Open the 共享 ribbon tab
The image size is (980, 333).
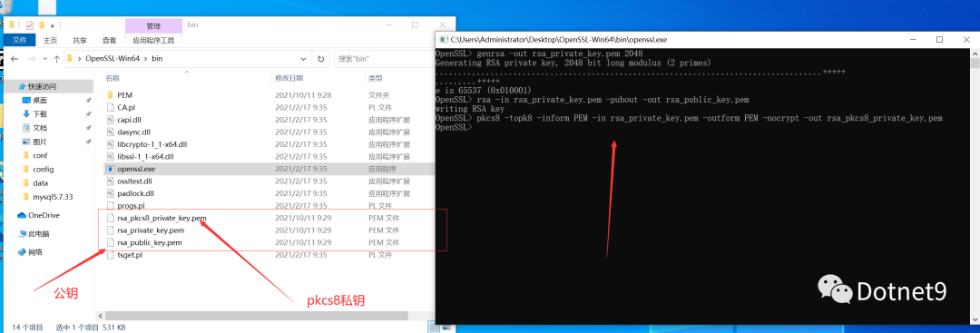point(79,40)
